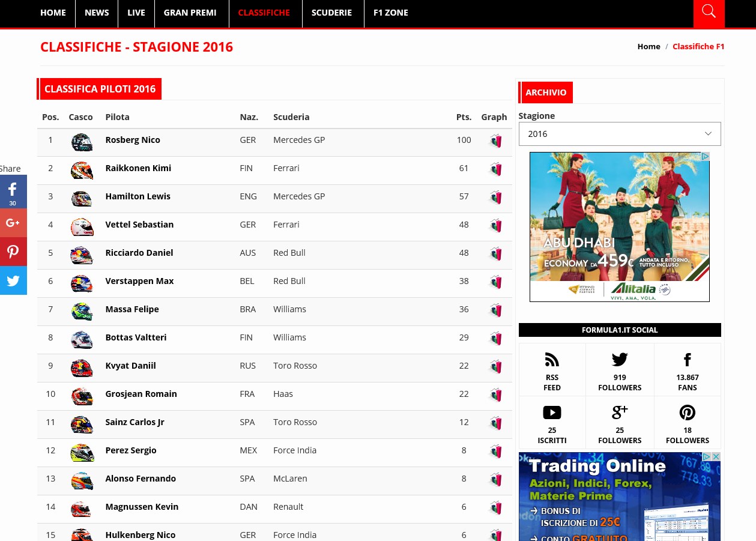This screenshot has width=756, height=541.
Task: Select the CLASSIFICA PILOTI 2016 tab
Action: 100,89
